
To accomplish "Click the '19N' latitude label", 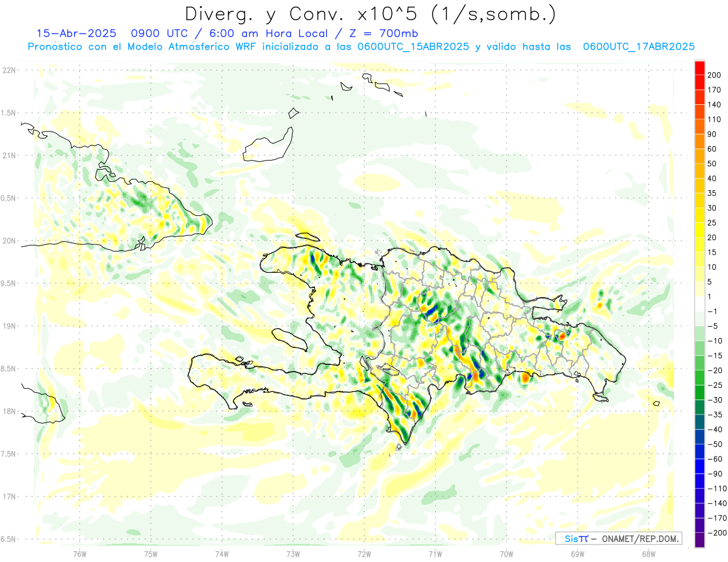I will click(9, 326).
